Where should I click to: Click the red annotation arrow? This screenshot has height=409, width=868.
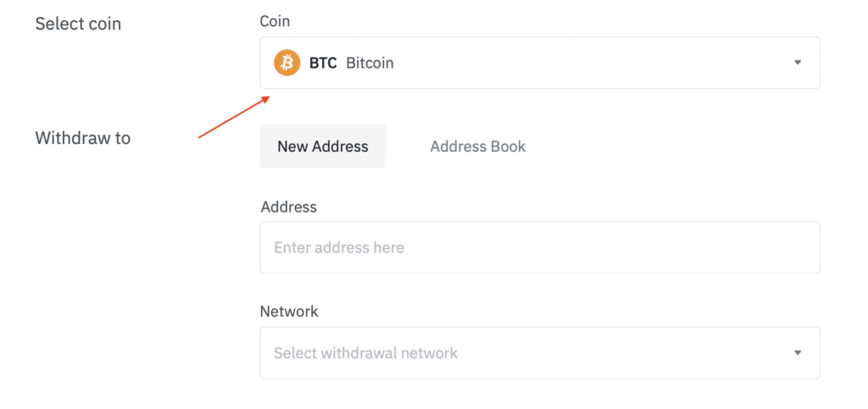[234, 117]
